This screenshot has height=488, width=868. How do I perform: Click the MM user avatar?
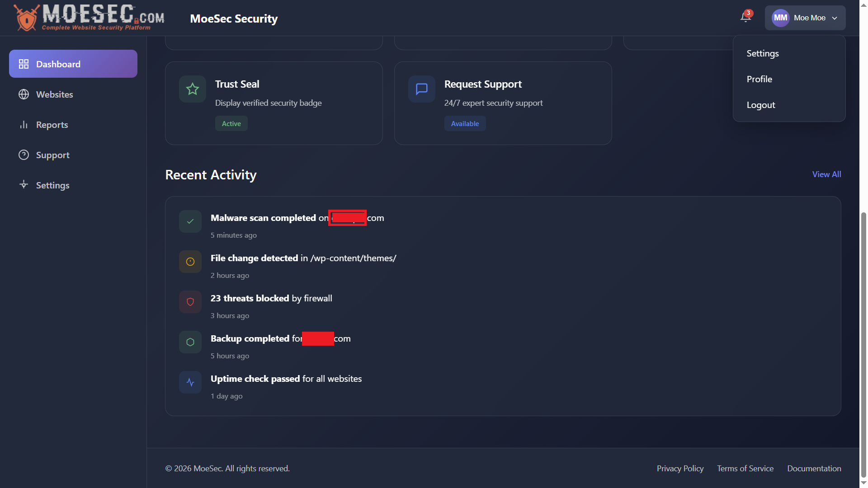pyautogui.click(x=780, y=18)
